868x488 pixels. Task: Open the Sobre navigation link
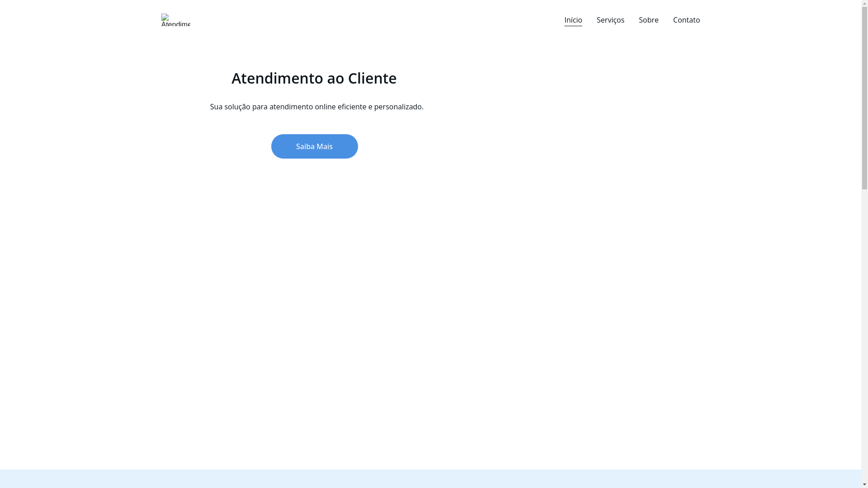648,20
